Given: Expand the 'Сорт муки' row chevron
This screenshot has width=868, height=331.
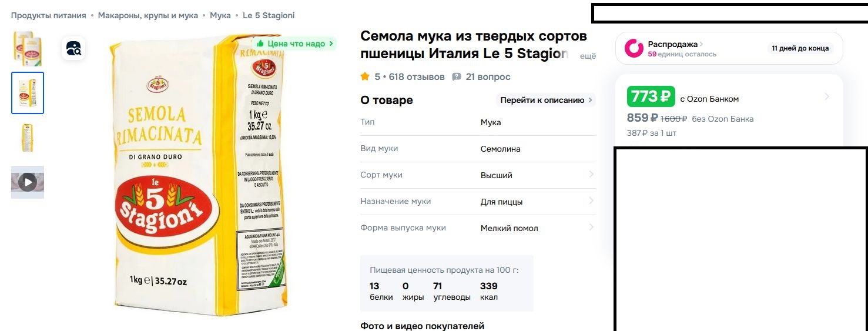Looking at the screenshot, I should 591,175.
